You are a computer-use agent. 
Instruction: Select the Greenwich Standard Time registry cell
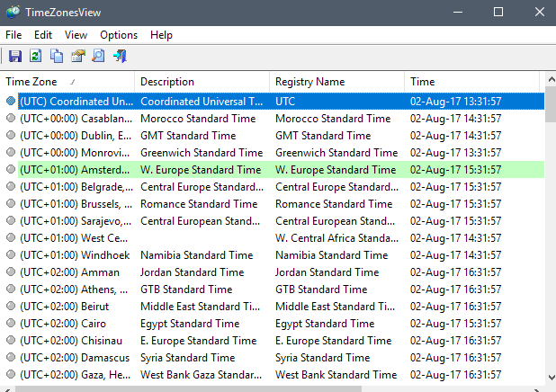[336, 153]
